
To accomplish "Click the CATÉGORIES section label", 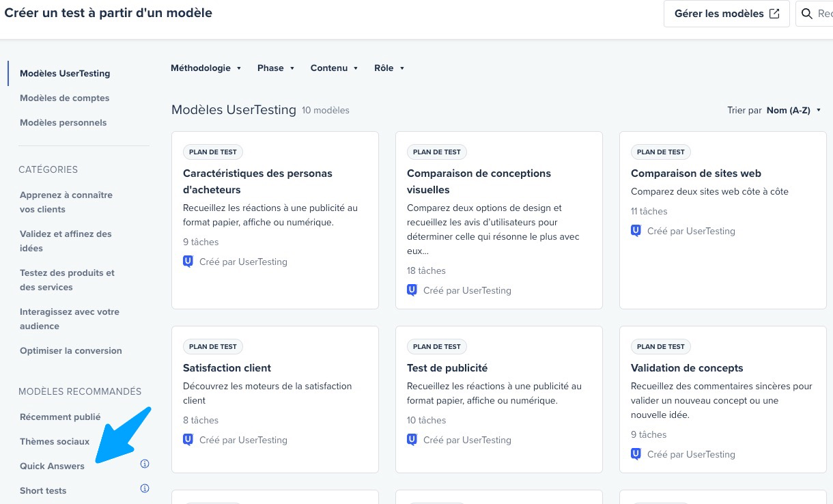I will 48,169.
